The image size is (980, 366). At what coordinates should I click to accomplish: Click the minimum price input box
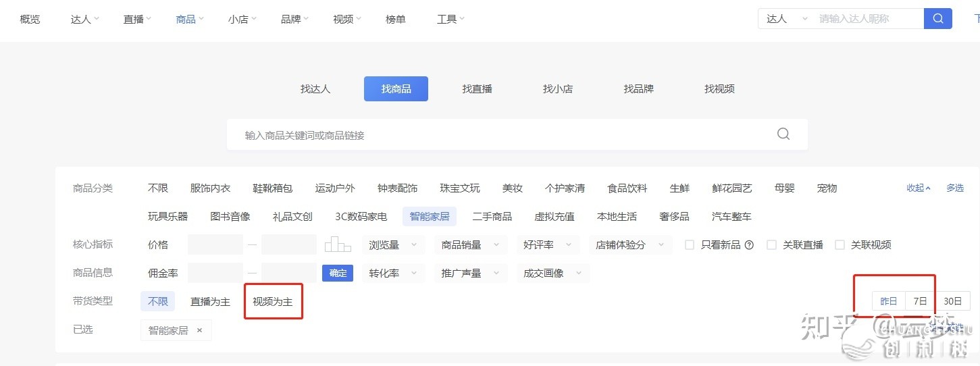[x=215, y=244]
